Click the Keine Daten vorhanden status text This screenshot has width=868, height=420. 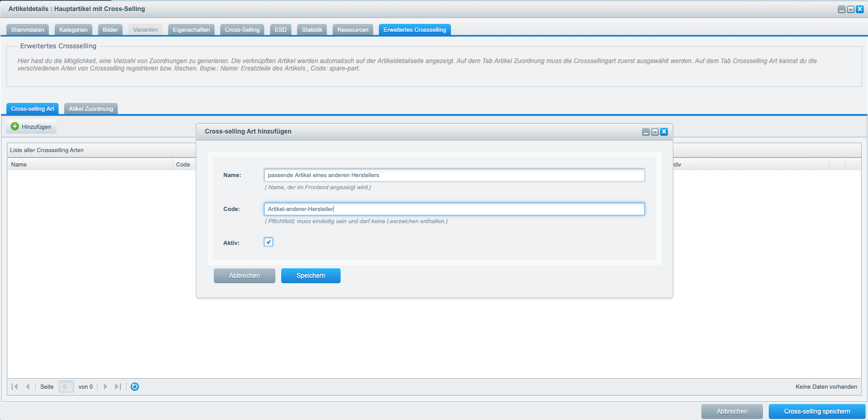point(826,387)
